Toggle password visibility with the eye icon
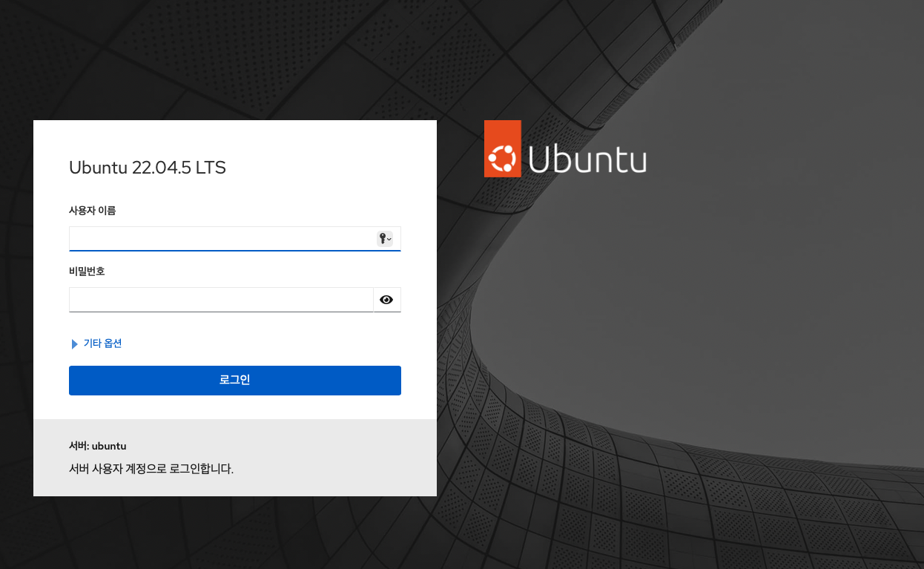The width and height of the screenshot is (924, 569). click(386, 300)
